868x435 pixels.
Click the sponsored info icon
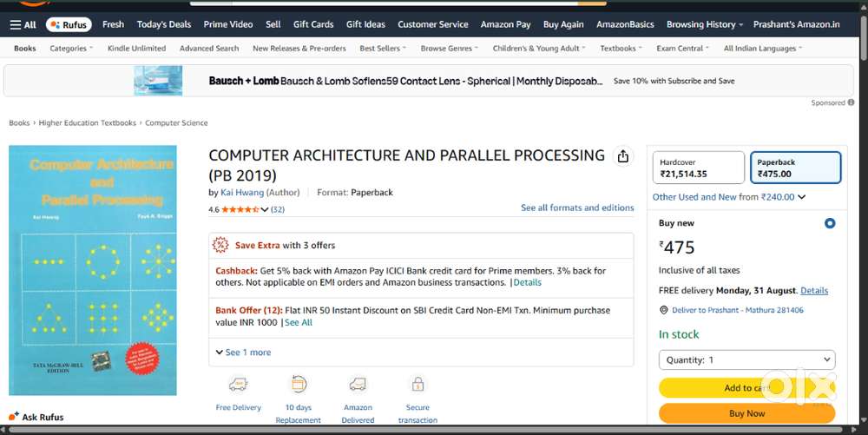point(851,102)
